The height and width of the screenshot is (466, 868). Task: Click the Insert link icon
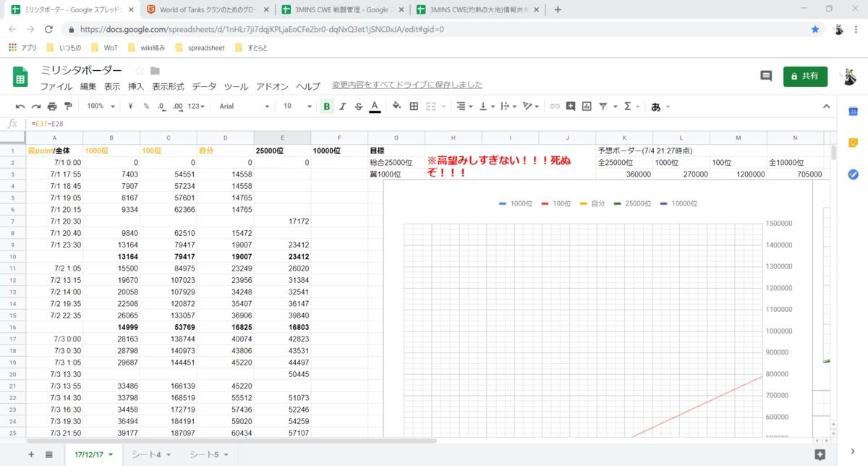coord(555,106)
